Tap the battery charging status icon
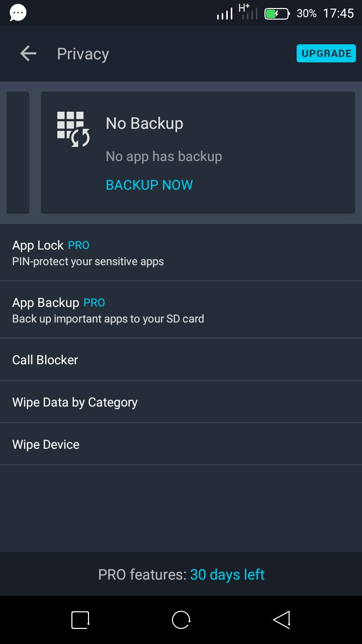 click(x=277, y=14)
